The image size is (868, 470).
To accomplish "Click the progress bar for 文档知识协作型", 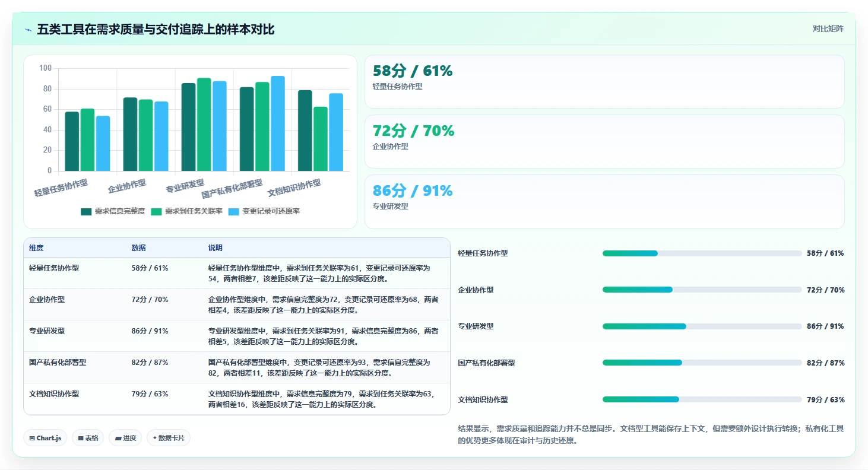I will pos(702,399).
